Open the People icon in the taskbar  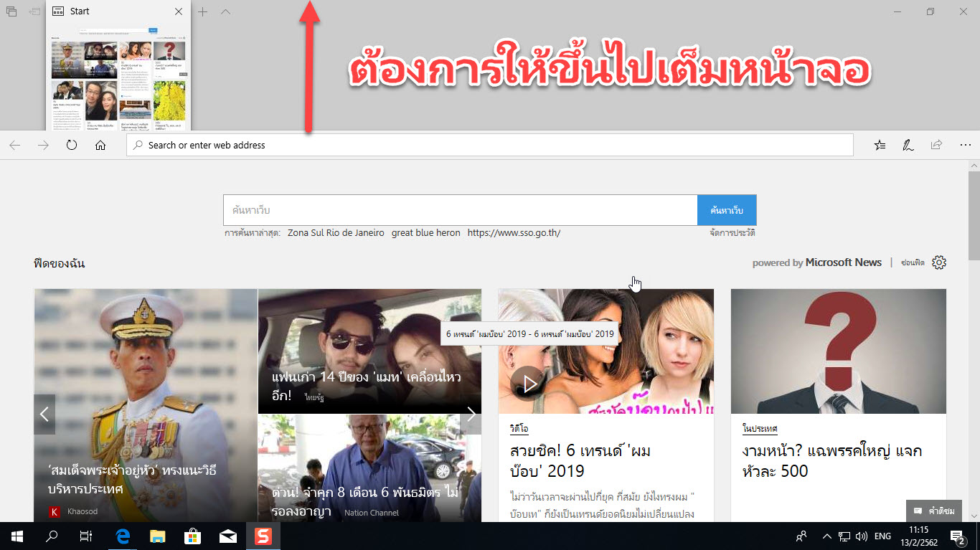(801, 536)
